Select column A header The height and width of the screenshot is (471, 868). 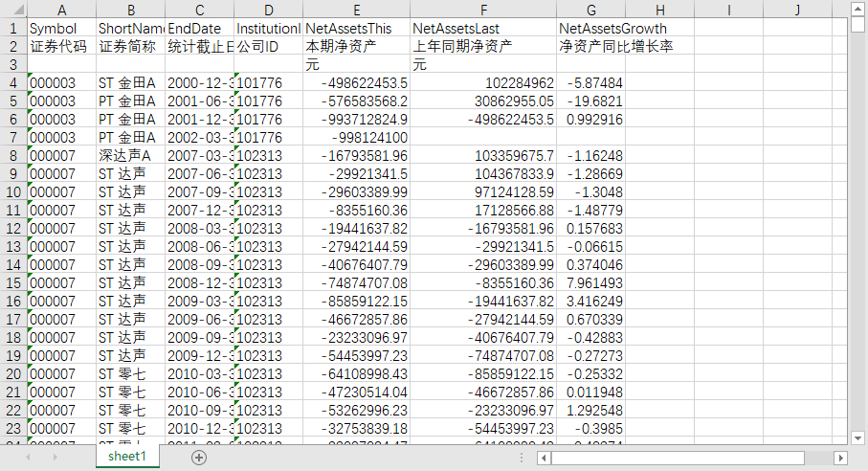coord(61,10)
